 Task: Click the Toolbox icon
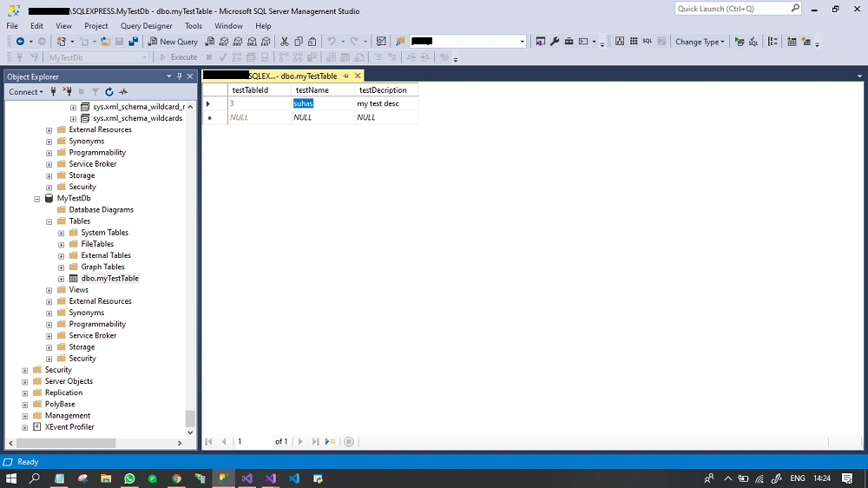tap(569, 42)
